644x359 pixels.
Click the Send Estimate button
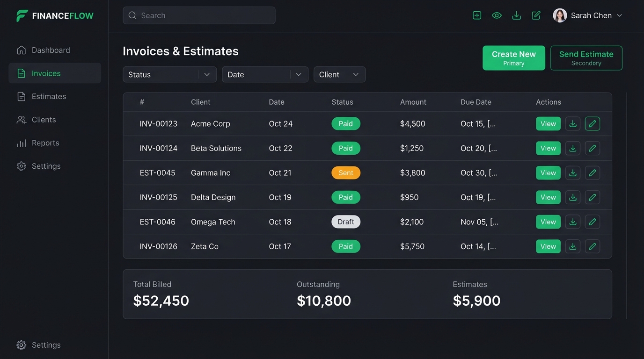(586, 58)
